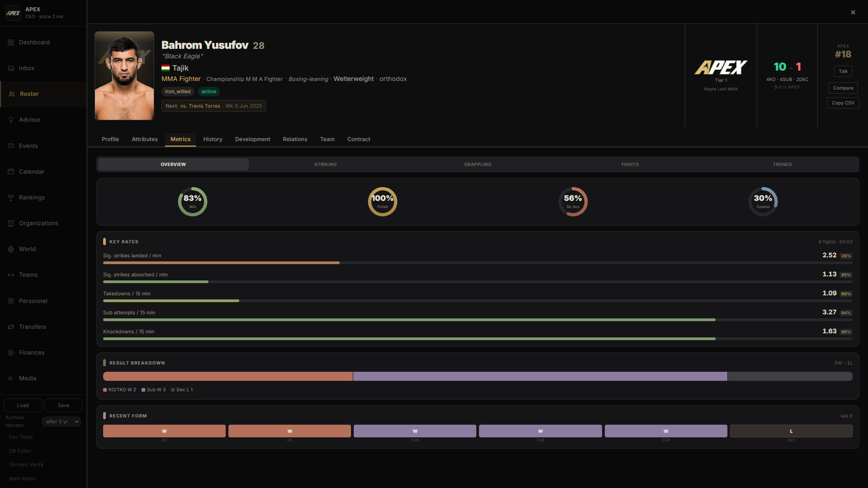Click the Roster people icon
This screenshot has width=868, height=488.
(x=11, y=94)
